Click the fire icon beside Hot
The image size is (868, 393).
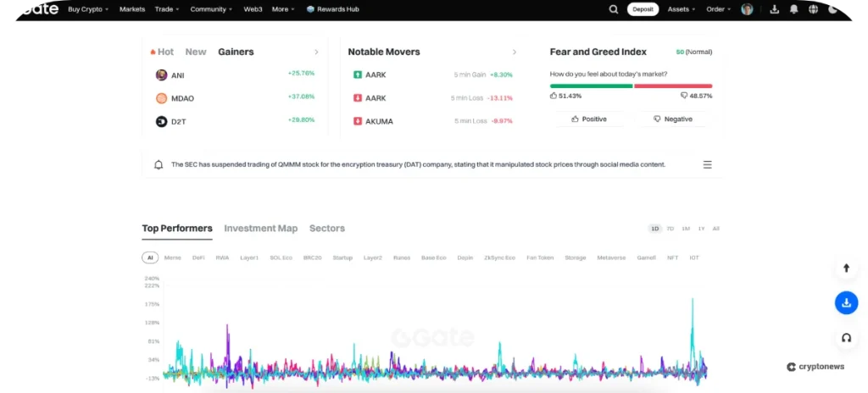pos(153,52)
